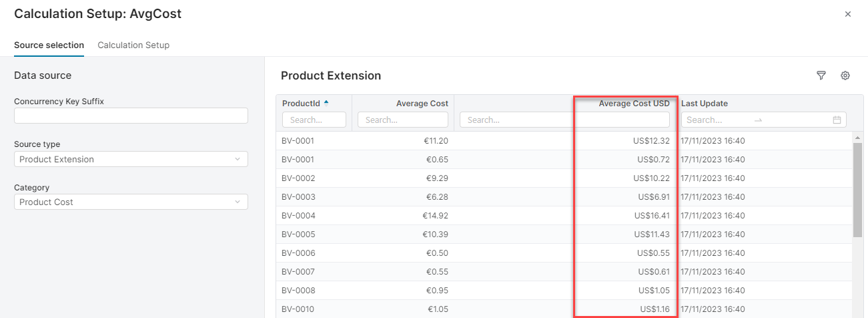
Task: Open calendar picker in Last Update filter
Action: pyautogui.click(x=837, y=120)
